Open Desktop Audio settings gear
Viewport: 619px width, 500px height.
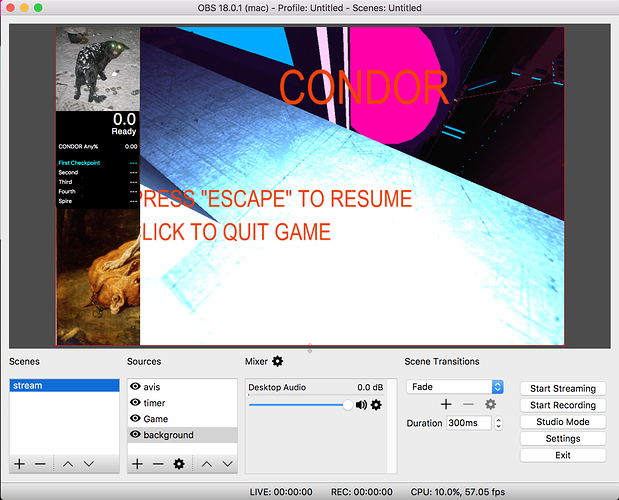click(x=376, y=405)
